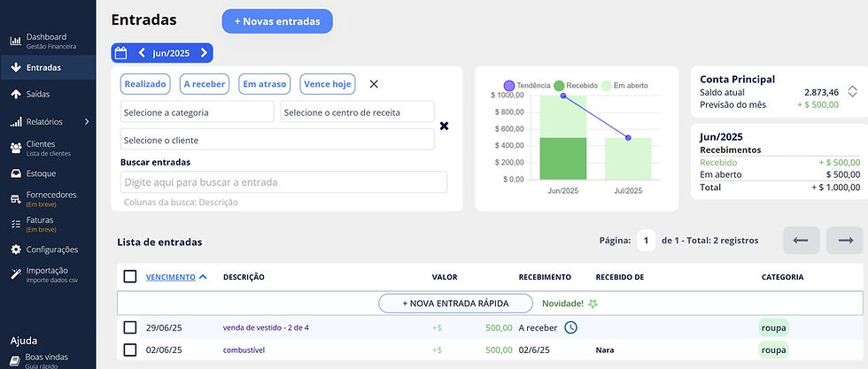868x369 pixels.
Task: Open combustível entry
Action: click(x=244, y=350)
